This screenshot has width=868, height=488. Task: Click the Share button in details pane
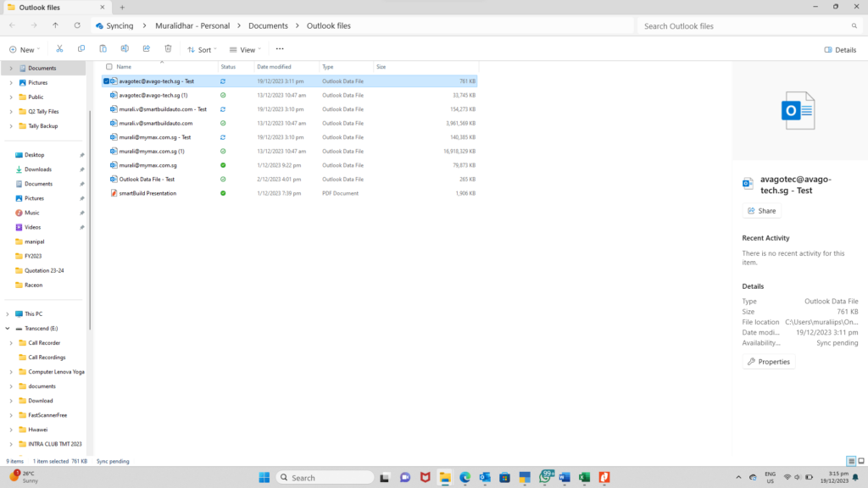(761, 210)
